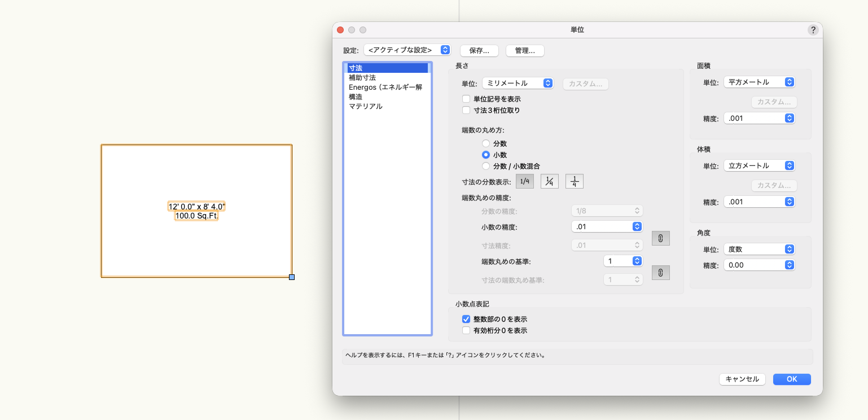
Task: Enable 単位記号を表示 checkbox
Action: click(466, 99)
